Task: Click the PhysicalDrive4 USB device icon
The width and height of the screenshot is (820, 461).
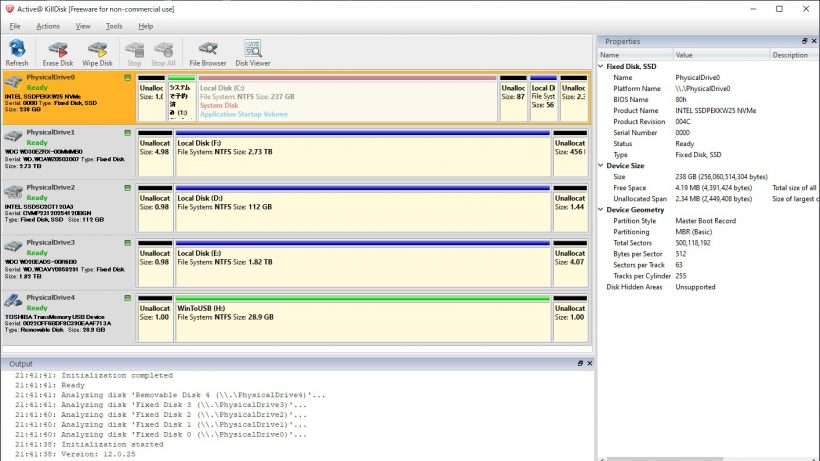Action: point(13,302)
